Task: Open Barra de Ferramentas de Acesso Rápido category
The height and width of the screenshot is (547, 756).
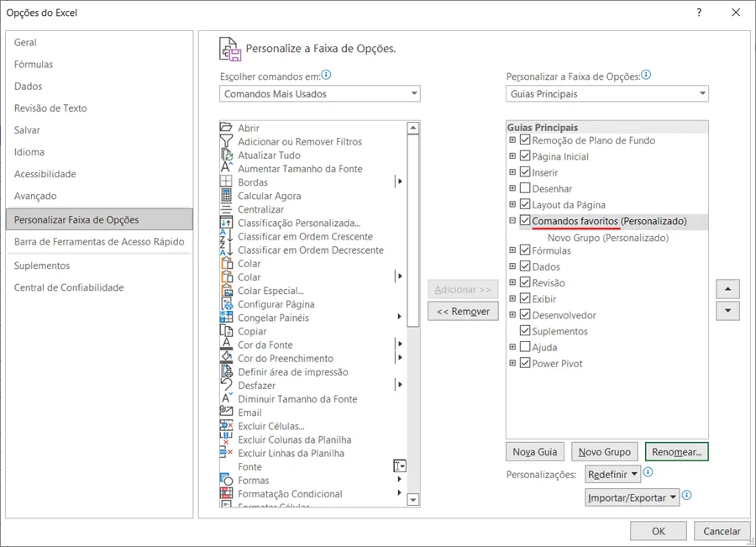Action: click(x=99, y=242)
